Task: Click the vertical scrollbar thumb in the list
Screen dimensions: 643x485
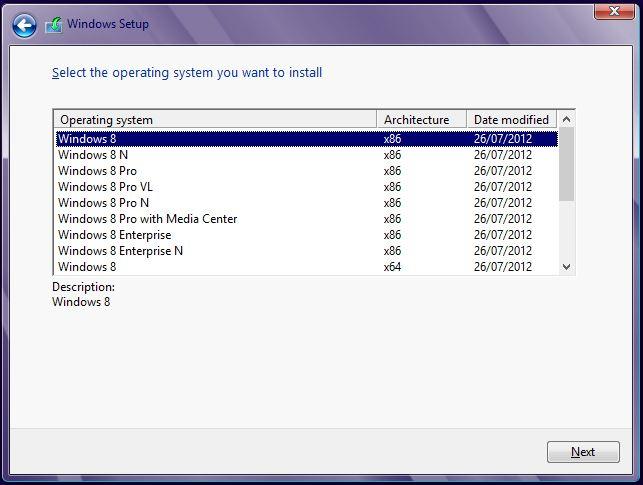Action: [x=566, y=164]
